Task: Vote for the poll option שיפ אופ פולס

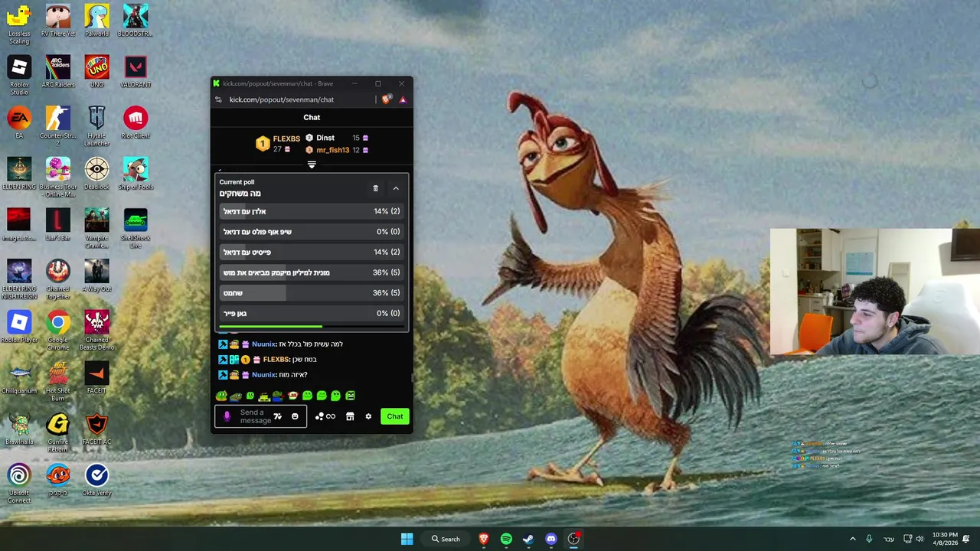Action: pos(312,232)
